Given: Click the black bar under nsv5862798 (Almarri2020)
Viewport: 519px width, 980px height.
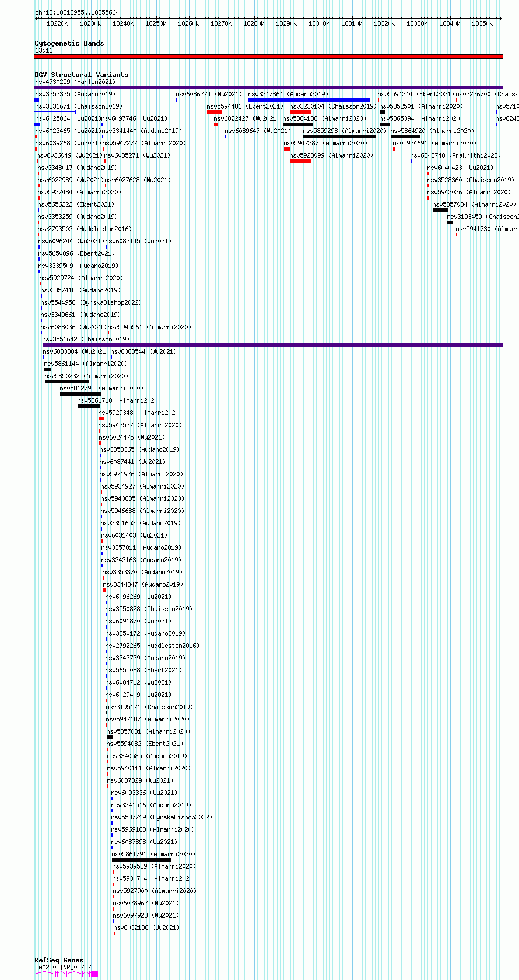Looking at the screenshot, I should coord(80,394).
